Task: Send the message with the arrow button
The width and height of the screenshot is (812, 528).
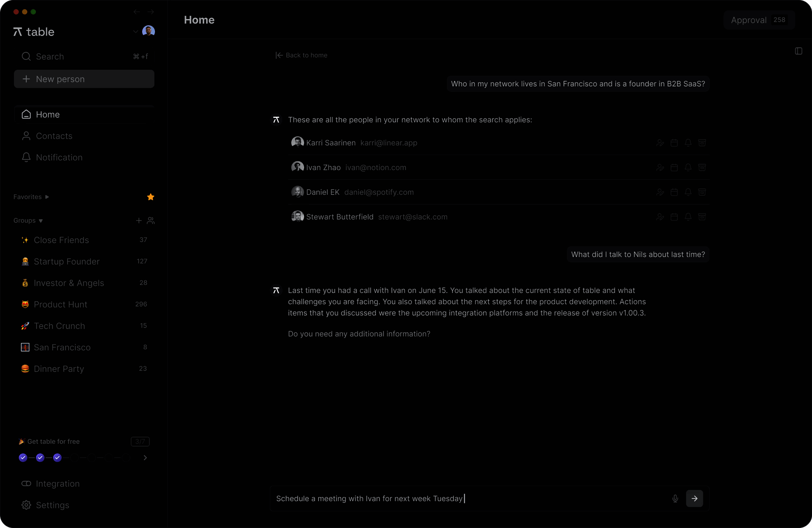Action: [694, 498]
